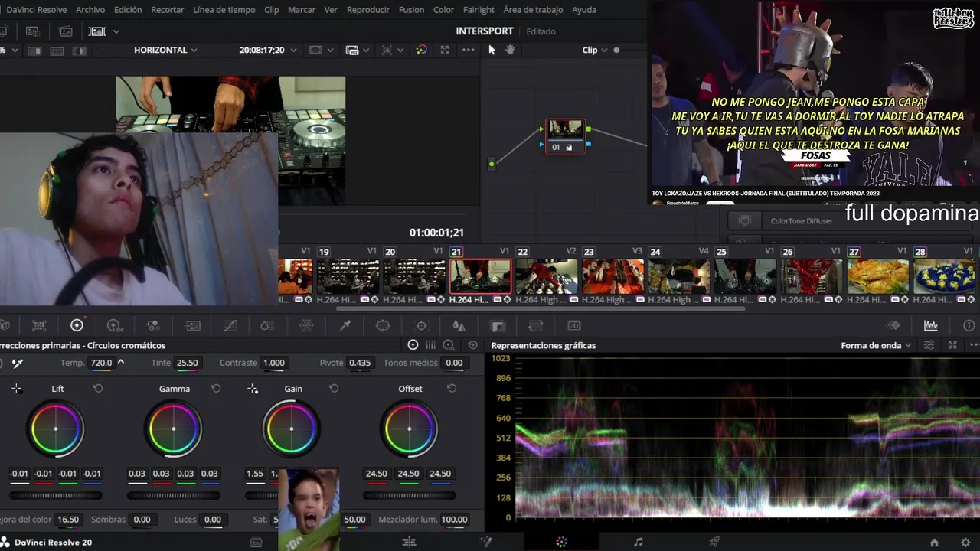The image size is (980, 551).
Task: Switch primaries to Log wheels mode
Action: [449, 345]
